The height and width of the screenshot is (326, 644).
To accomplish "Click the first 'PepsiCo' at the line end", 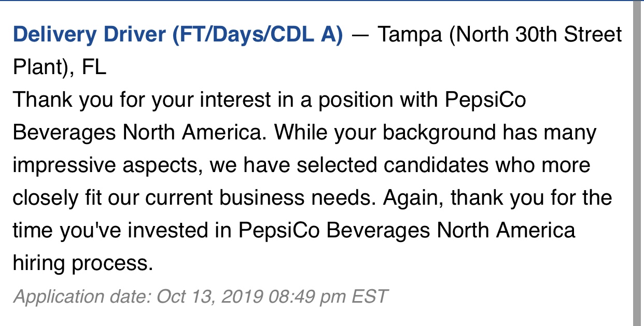I will pos(485,101).
